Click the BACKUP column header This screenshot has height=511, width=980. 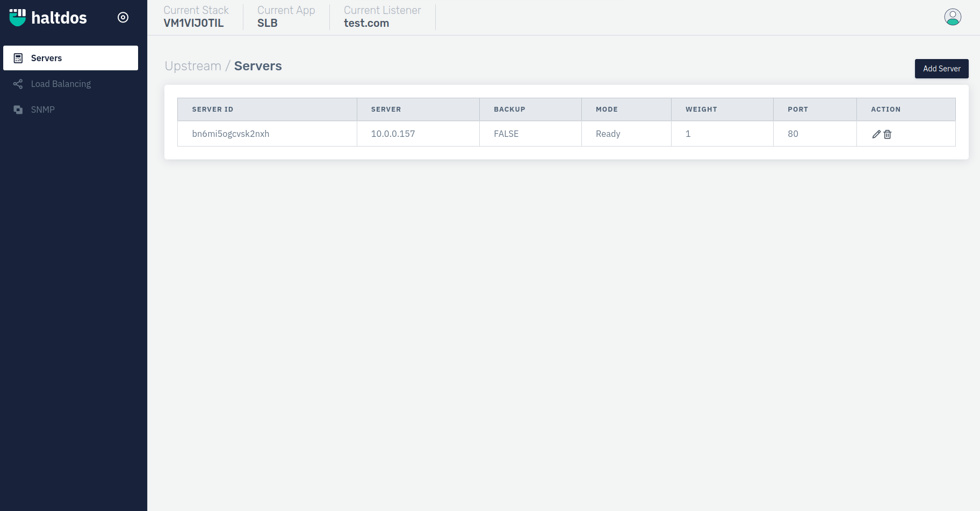pyautogui.click(x=530, y=109)
